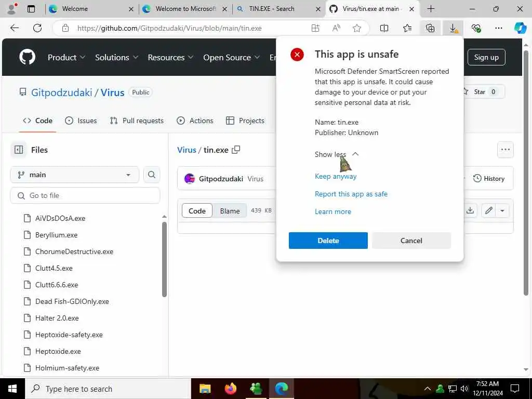The image size is (532, 399).
Task: Launch Firefox from taskbar
Action: pyautogui.click(x=230, y=389)
